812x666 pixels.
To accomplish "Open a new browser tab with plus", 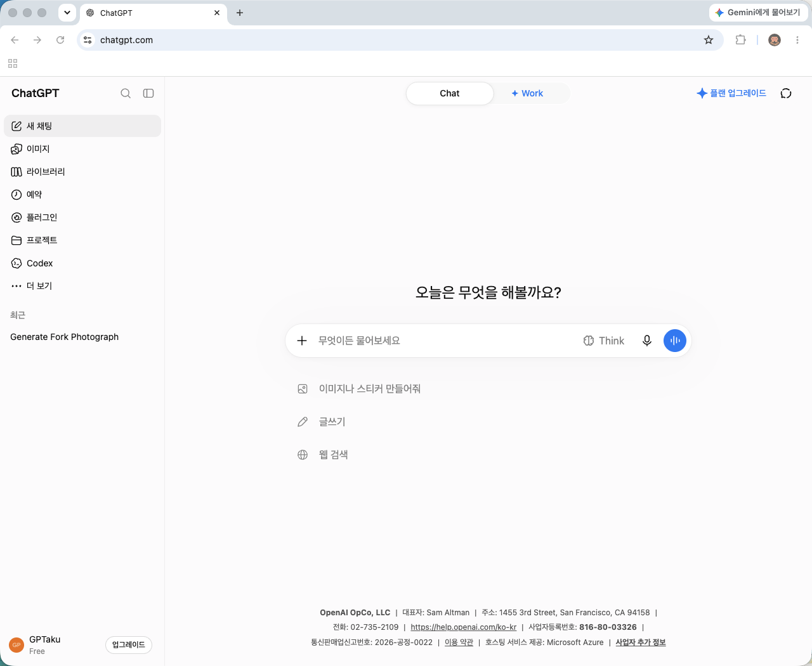I will click(x=240, y=13).
